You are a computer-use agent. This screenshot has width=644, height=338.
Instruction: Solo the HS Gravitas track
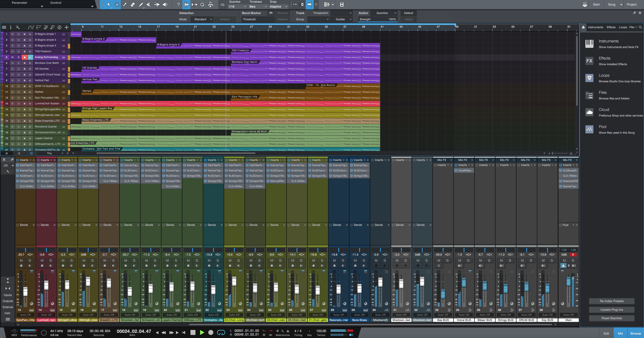coord(18,69)
